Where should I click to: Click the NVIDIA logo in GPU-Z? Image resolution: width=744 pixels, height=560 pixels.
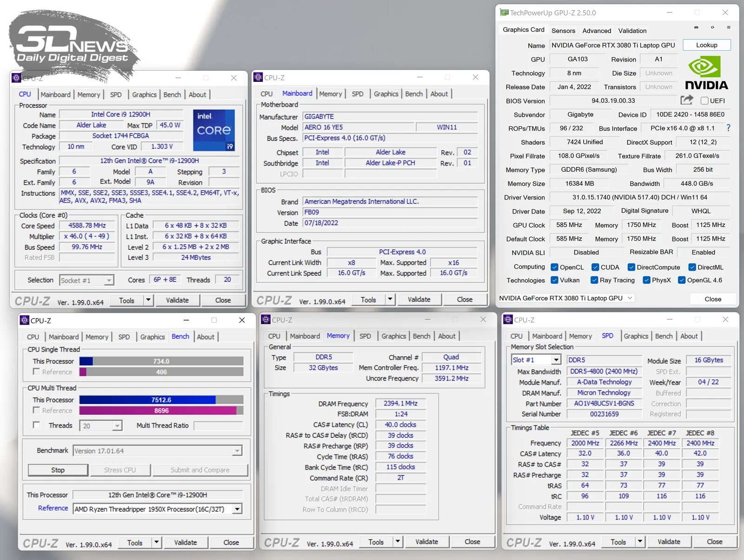coord(706,73)
